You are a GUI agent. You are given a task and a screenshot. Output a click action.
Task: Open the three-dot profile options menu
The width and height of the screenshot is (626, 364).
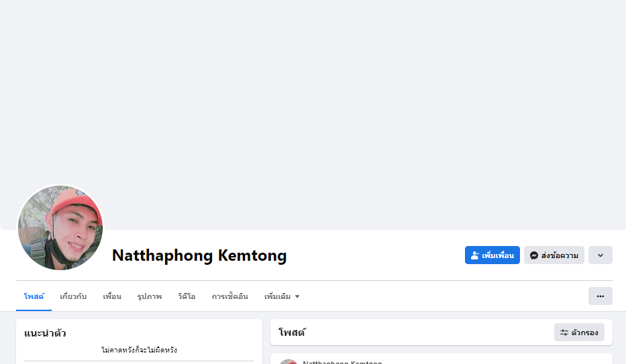click(x=600, y=296)
